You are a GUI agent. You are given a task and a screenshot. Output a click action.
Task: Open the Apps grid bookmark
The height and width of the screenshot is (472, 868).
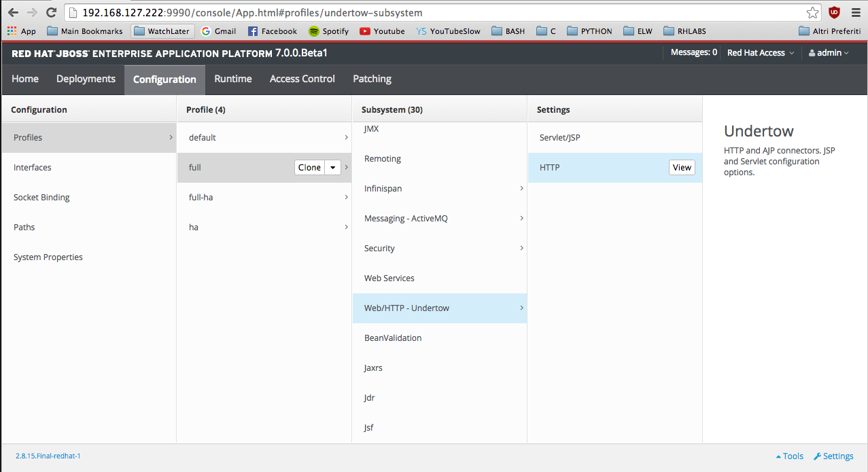21,31
